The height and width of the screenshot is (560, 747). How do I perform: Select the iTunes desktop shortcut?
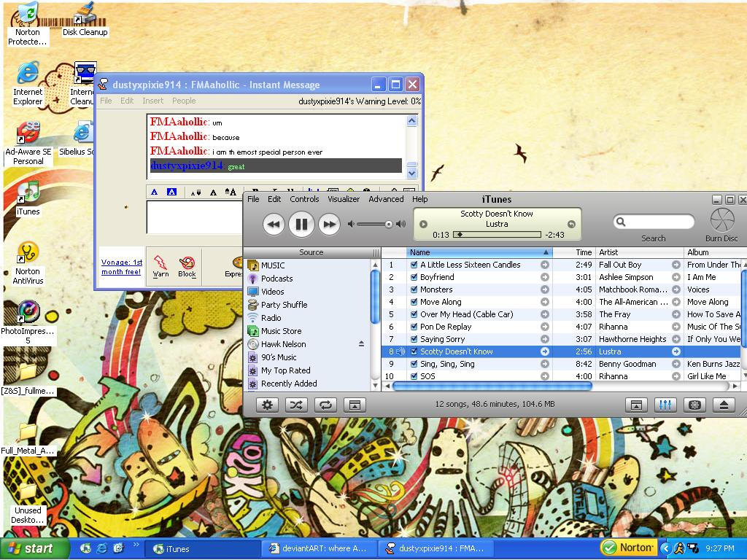pyautogui.click(x=28, y=198)
